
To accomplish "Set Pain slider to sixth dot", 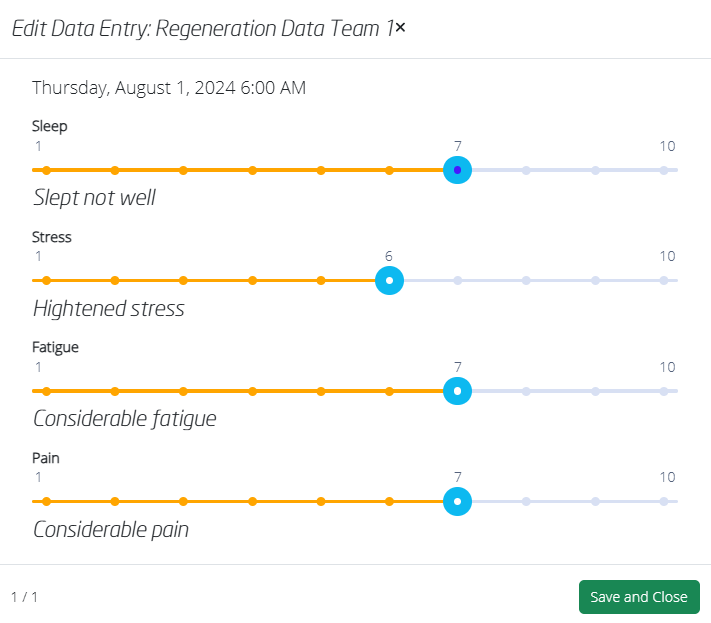I will pyautogui.click(x=390, y=501).
